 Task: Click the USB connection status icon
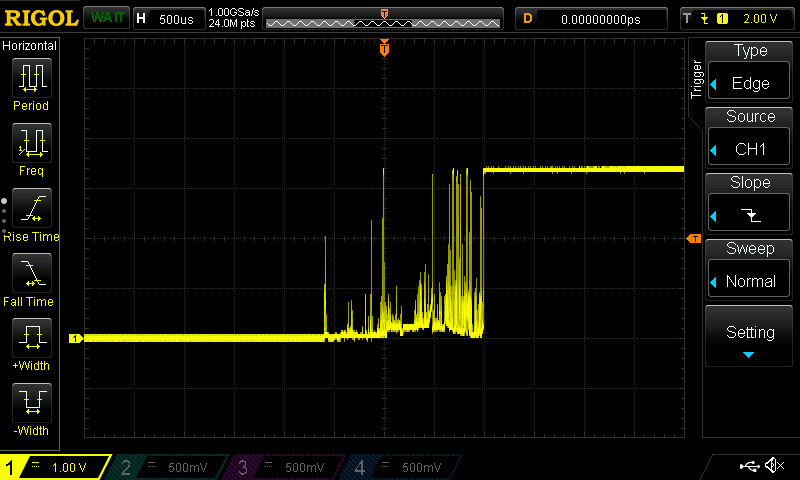749,466
